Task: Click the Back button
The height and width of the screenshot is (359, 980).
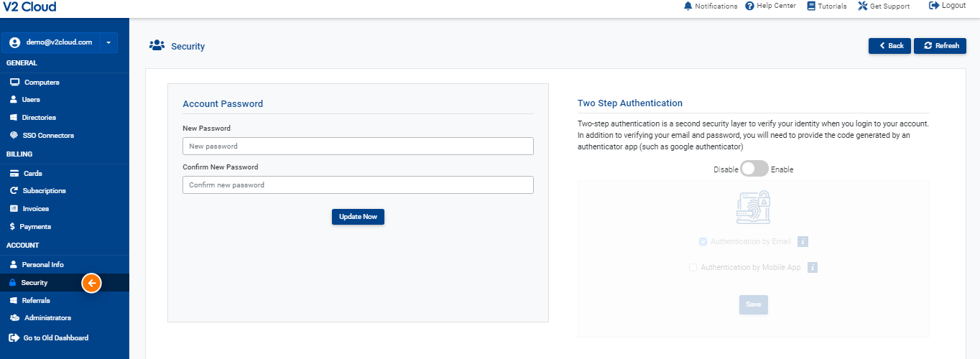Action: [889, 46]
